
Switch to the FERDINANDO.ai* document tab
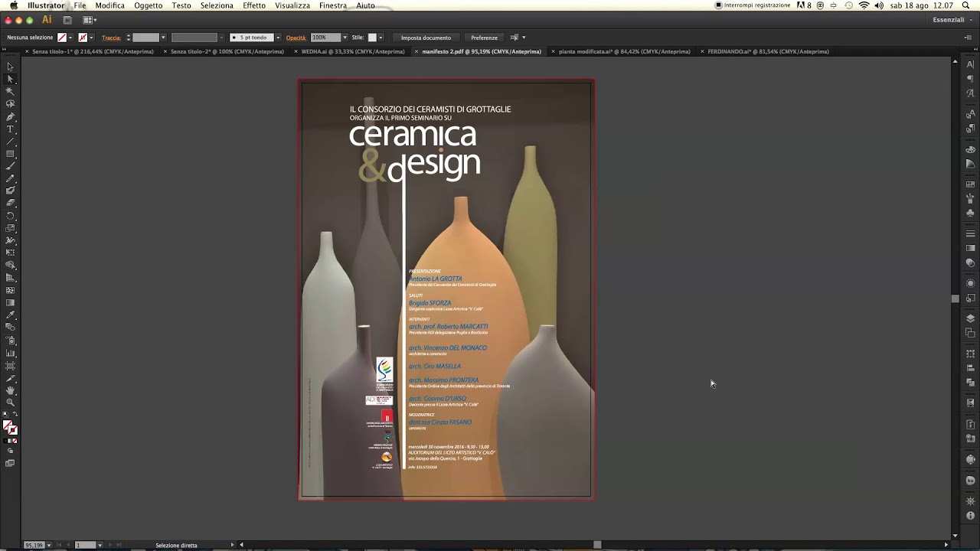(x=768, y=51)
